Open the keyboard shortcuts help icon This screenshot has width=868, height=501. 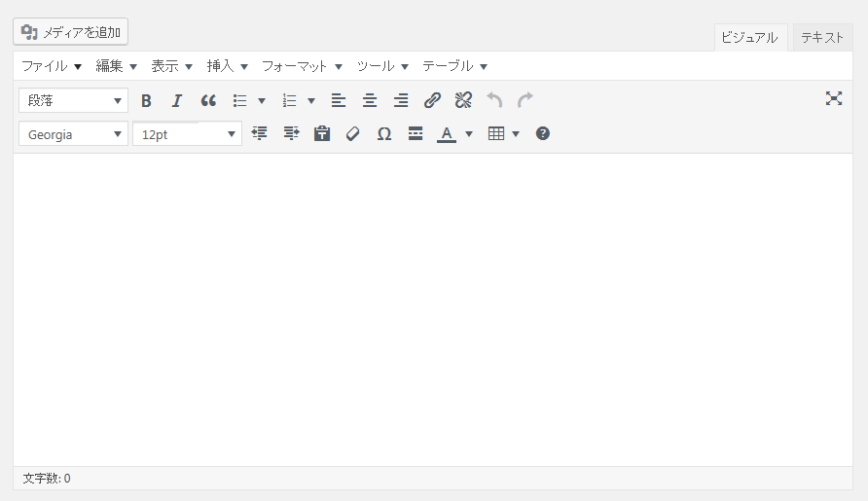543,133
